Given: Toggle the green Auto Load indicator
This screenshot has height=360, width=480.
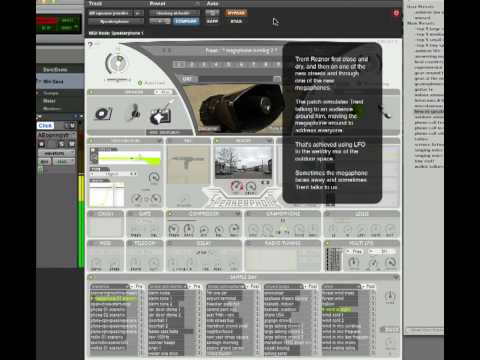Looking at the screenshot, I should [140, 83].
